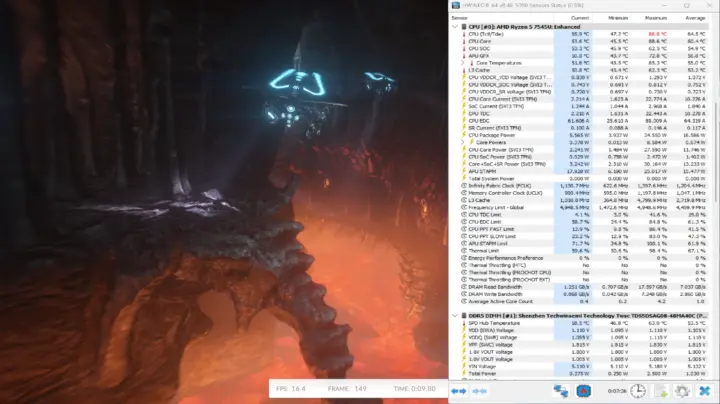Select the CPU EDC row
This screenshot has width=720, height=404.
[x=579, y=121]
